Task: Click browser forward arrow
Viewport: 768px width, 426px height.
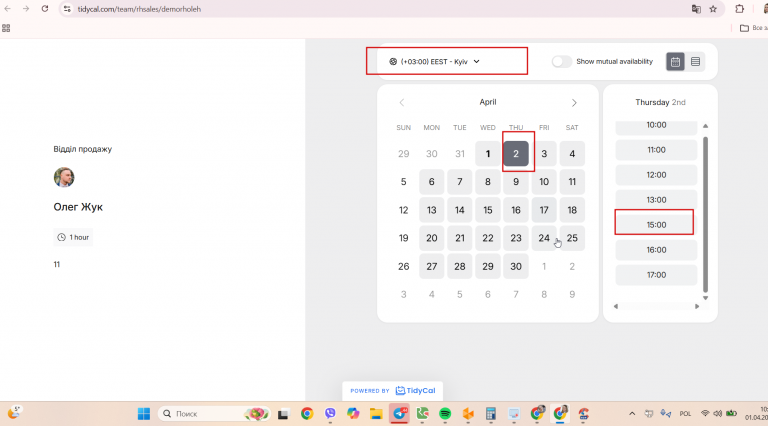Action: coord(26,9)
